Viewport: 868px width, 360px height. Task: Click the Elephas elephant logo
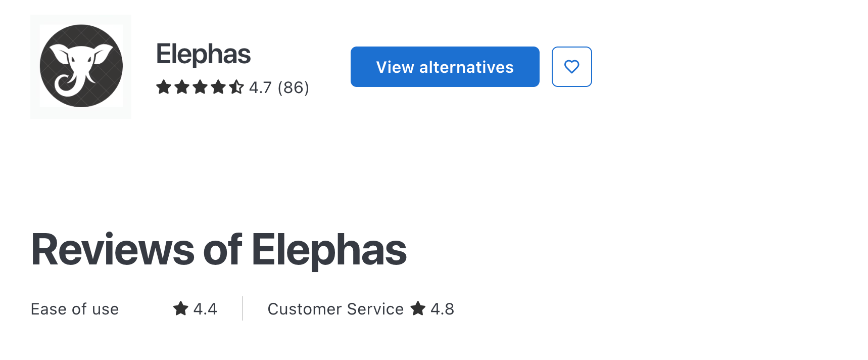point(81,66)
